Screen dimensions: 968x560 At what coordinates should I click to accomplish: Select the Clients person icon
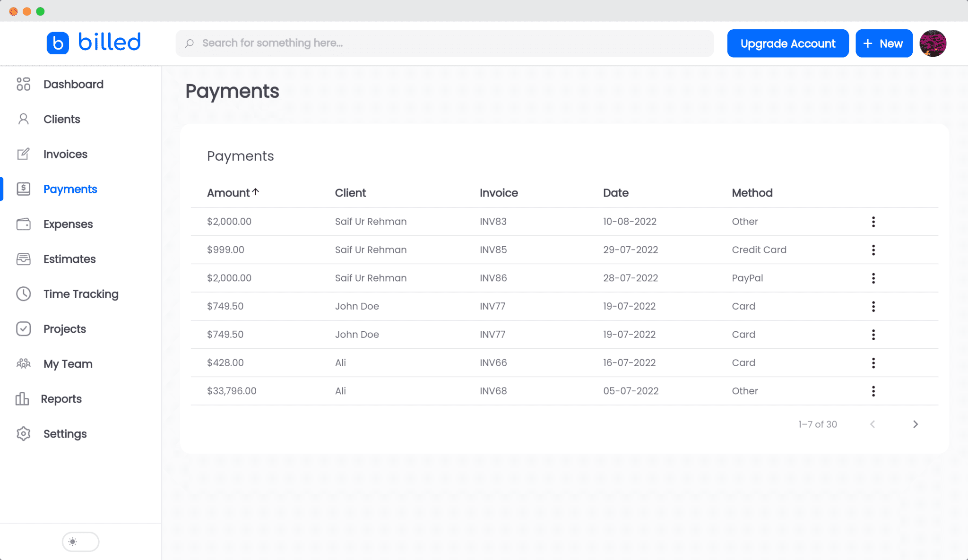click(x=23, y=119)
